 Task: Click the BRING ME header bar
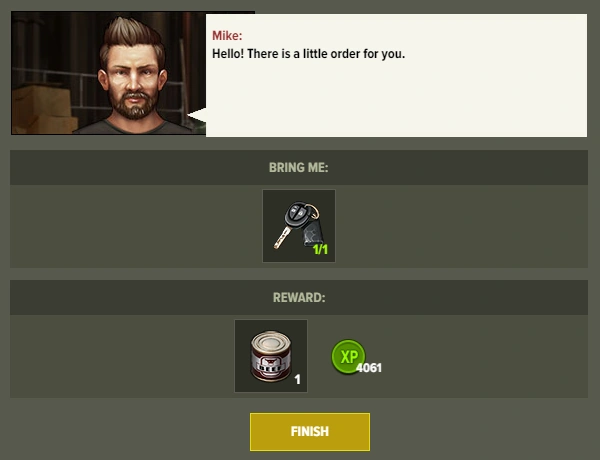(299, 168)
